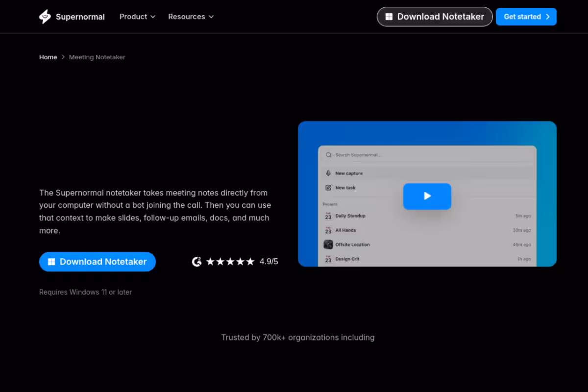Click Requires Windows 11 or later text
The height and width of the screenshot is (392, 588).
point(86,292)
